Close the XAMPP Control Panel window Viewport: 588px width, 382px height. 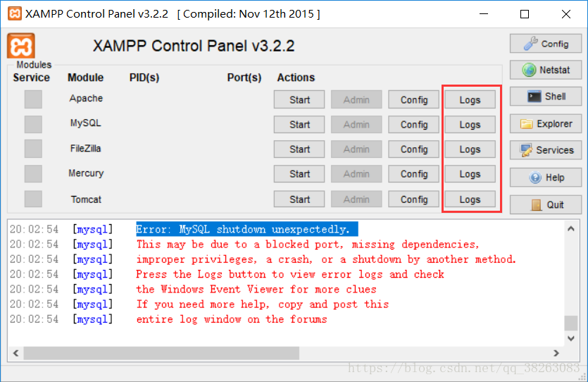pyautogui.click(x=566, y=14)
